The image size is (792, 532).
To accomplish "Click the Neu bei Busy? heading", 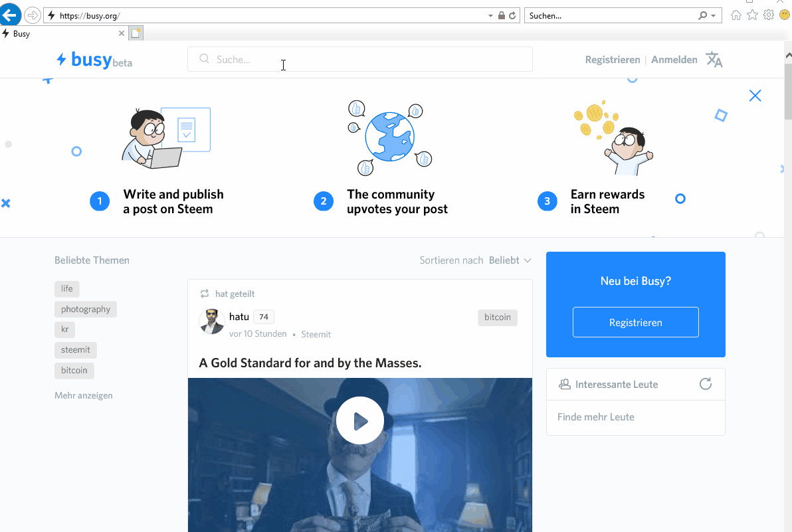I will tap(635, 281).
